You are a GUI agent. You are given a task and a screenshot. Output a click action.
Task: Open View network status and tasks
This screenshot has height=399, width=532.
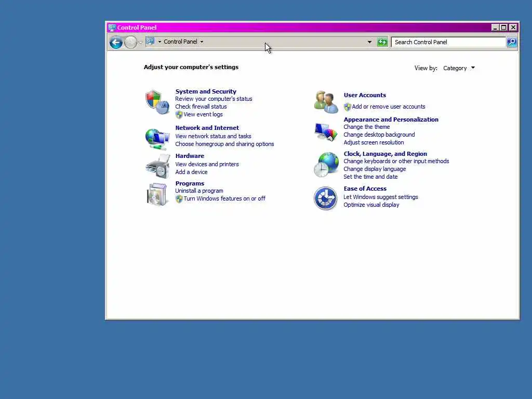[x=213, y=136]
